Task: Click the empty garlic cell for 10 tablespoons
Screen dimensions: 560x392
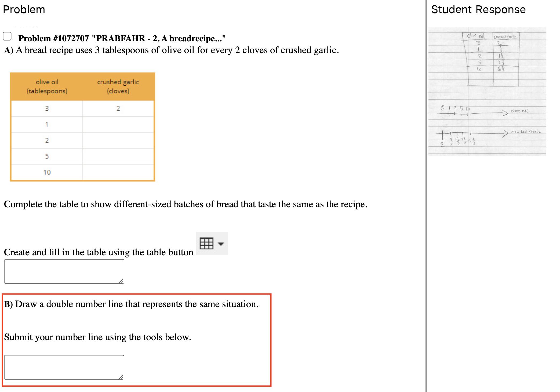Action: pyautogui.click(x=118, y=172)
